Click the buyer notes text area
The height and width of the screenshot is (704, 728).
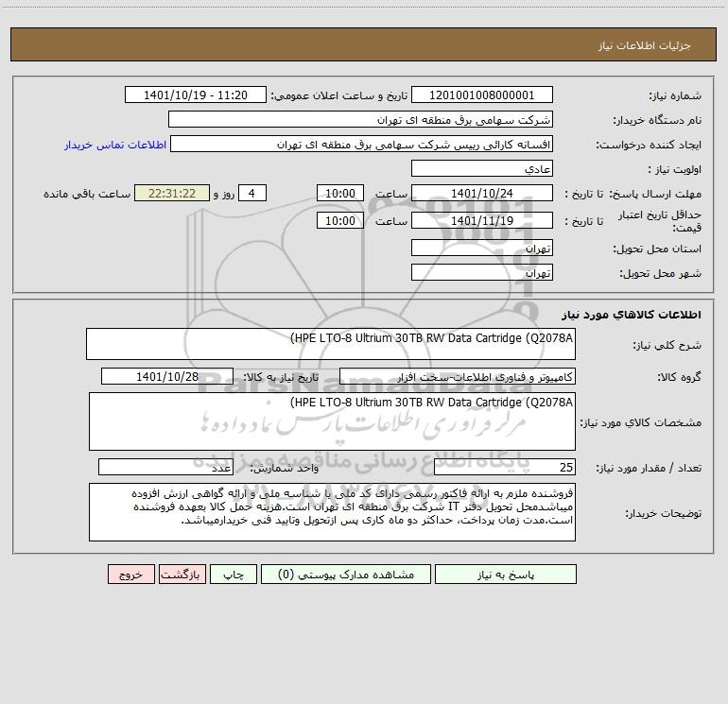332,512
